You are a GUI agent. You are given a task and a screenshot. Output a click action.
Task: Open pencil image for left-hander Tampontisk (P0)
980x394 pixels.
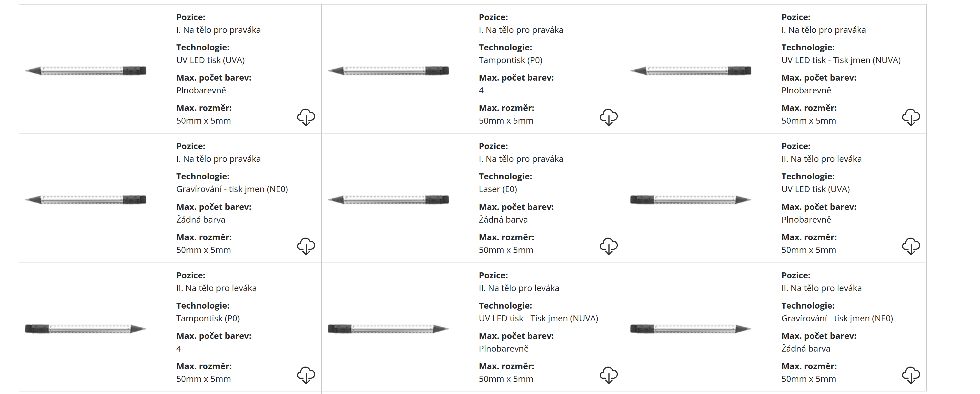pos(86,329)
